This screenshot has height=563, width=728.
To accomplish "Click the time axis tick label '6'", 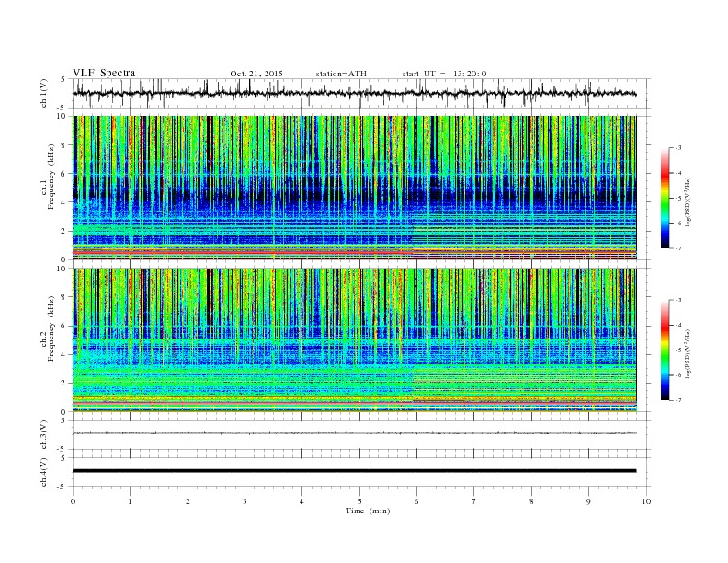I will coord(416,501).
